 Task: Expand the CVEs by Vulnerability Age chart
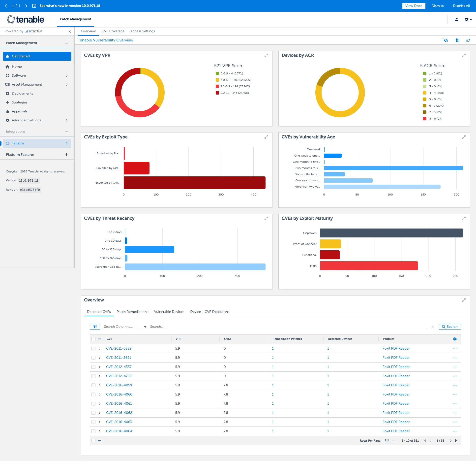click(x=464, y=137)
